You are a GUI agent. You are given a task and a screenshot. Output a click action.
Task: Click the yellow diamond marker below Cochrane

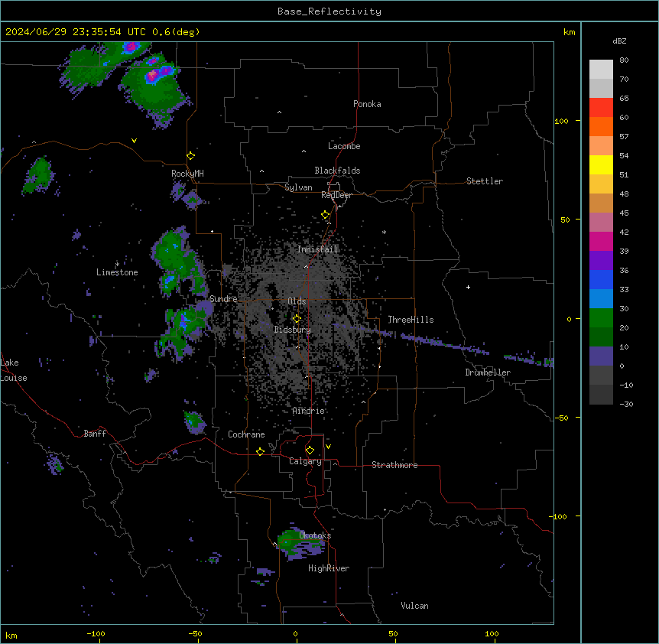tap(260, 451)
